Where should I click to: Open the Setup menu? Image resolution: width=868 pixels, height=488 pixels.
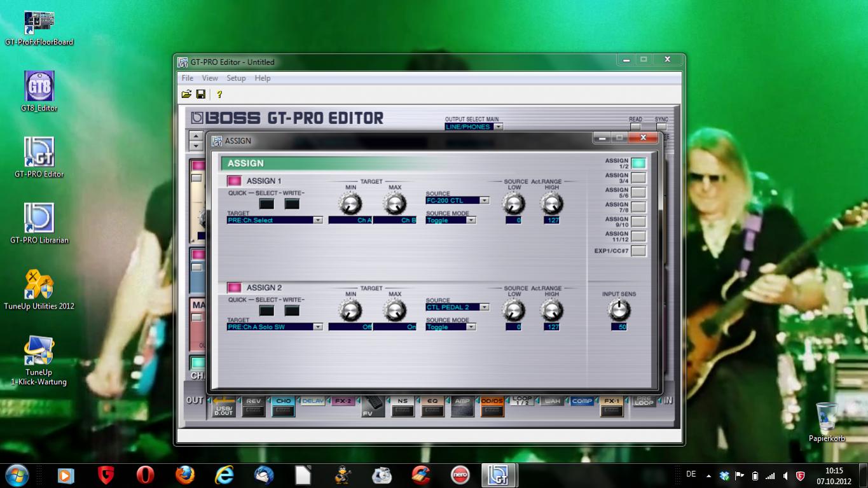pos(236,78)
